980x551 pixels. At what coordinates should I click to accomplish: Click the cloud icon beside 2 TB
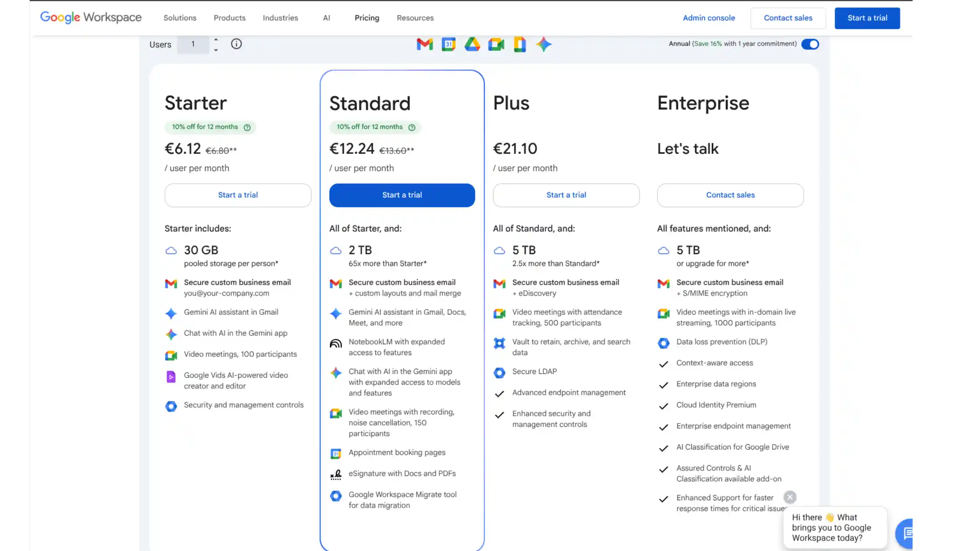pyautogui.click(x=336, y=251)
